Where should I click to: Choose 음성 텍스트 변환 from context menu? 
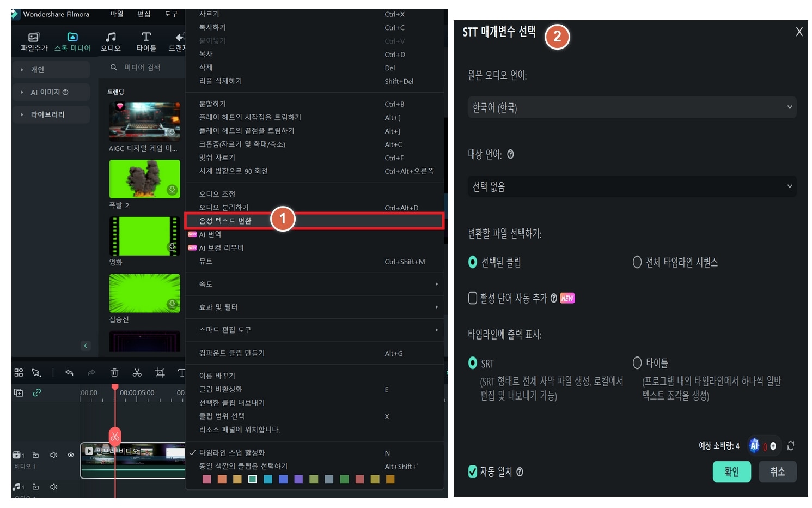[315, 221]
